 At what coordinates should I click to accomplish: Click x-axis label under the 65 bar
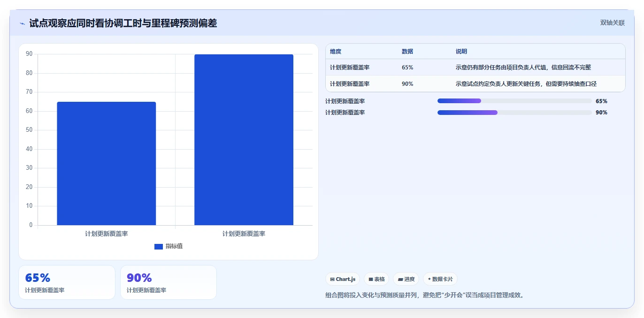click(107, 234)
